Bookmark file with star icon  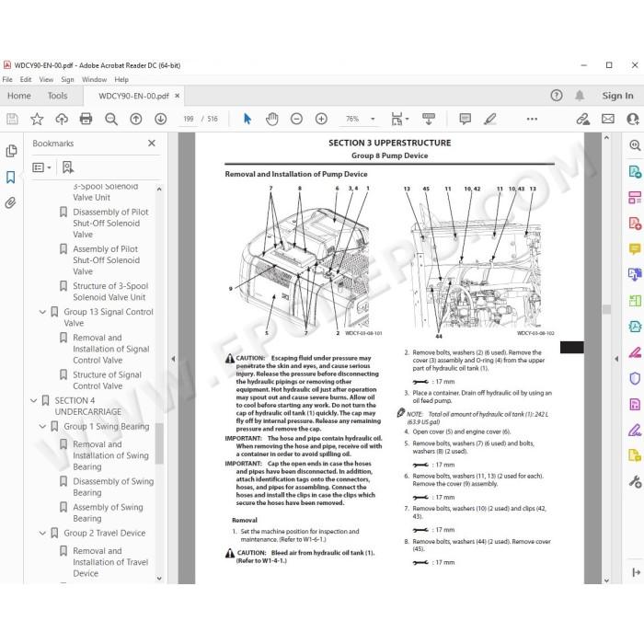[37, 119]
